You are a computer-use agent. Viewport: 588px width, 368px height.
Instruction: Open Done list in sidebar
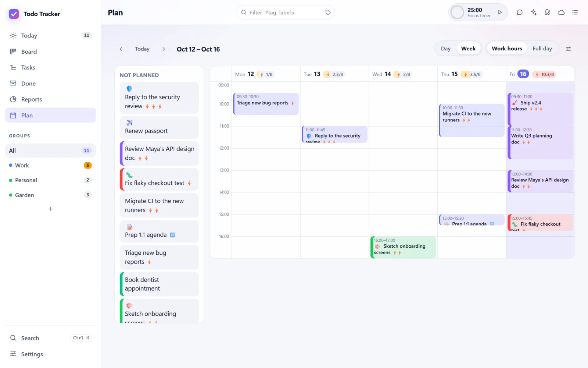[x=50, y=84]
